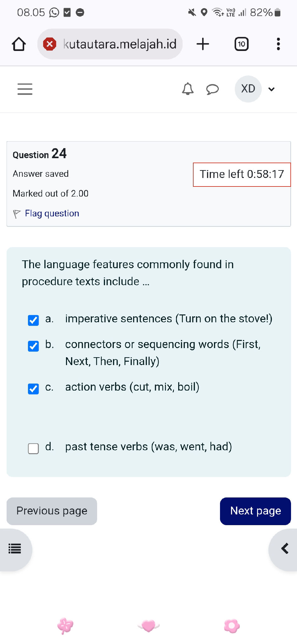This screenshot has height=644, width=297.
Task: Uncheck option c action verbs
Action: point(33,389)
